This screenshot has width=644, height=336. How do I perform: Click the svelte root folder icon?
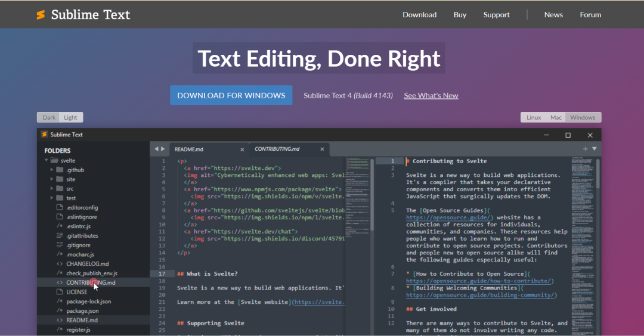(x=54, y=160)
